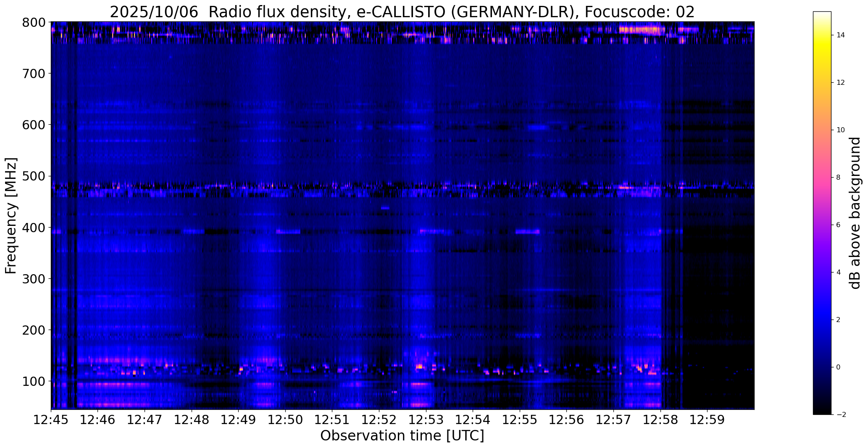Click the 12:53 time tick label
Screen dimensions: 868x448
[426, 419]
